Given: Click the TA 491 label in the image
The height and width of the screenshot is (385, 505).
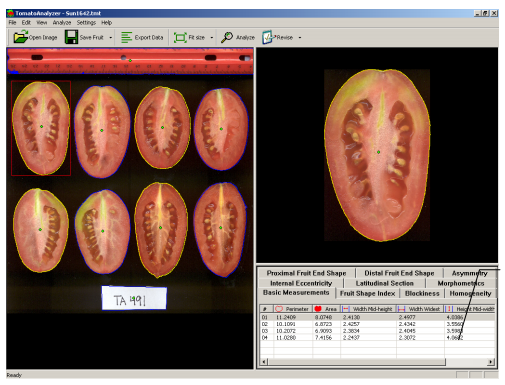Looking at the screenshot, I should (134, 298).
